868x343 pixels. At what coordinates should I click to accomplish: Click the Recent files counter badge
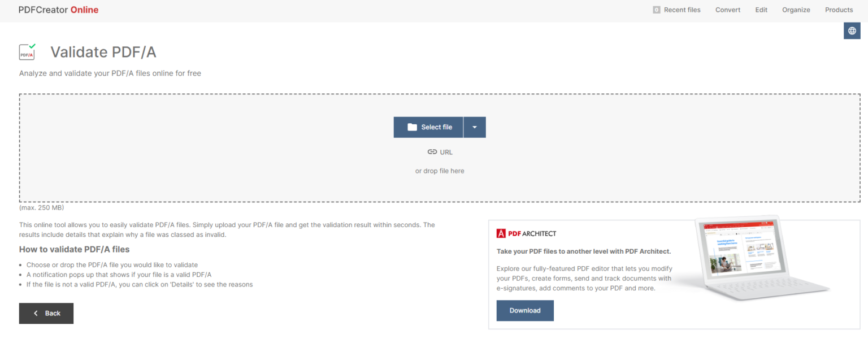pos(656,10)
